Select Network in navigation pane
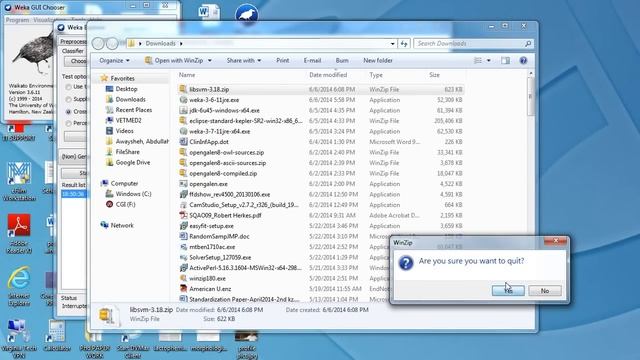This screenshot has height=360, width=640. 122,225
